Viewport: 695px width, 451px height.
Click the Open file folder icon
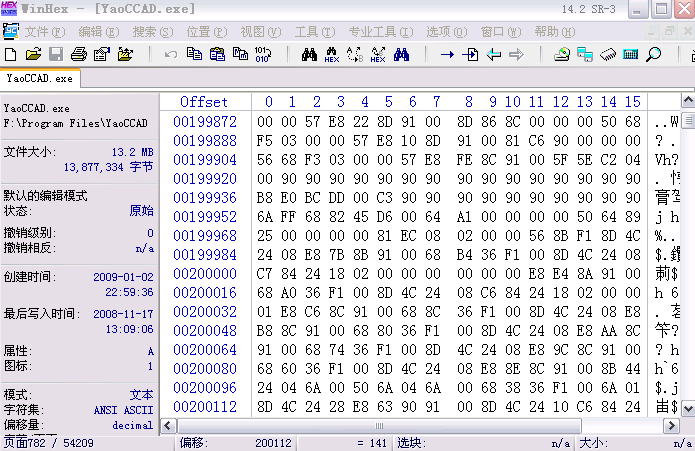(x=33, y=54)
